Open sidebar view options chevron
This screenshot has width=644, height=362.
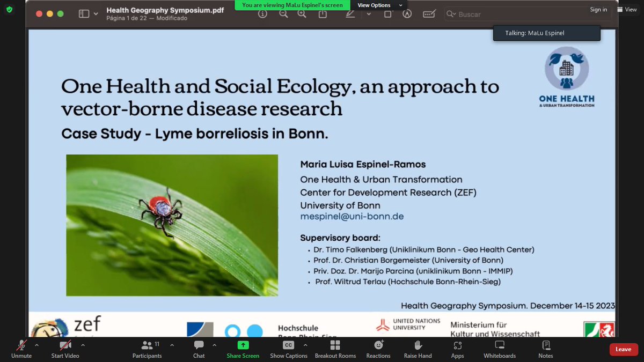tap(96, 14)
